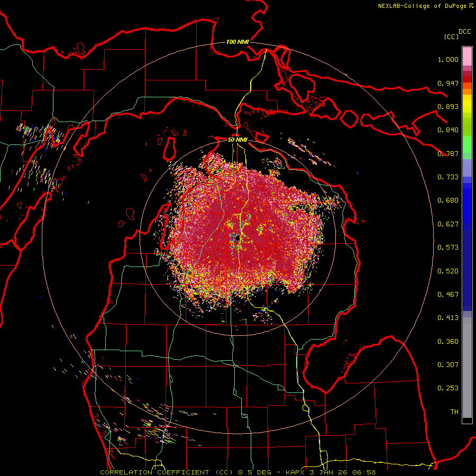Click the radar site center black dot
This screenshot has height=476, width=476.
[x=237, y=239]
